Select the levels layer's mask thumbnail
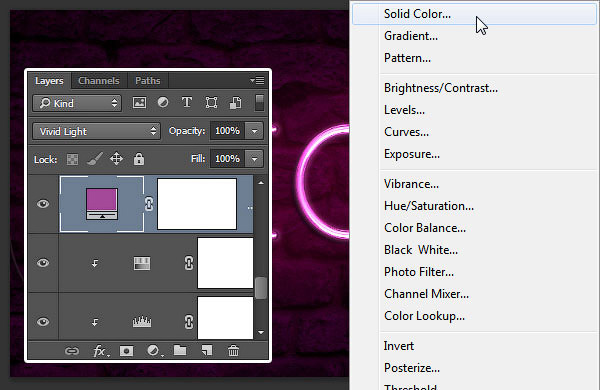The image size is (600, 390). (225, 318)
